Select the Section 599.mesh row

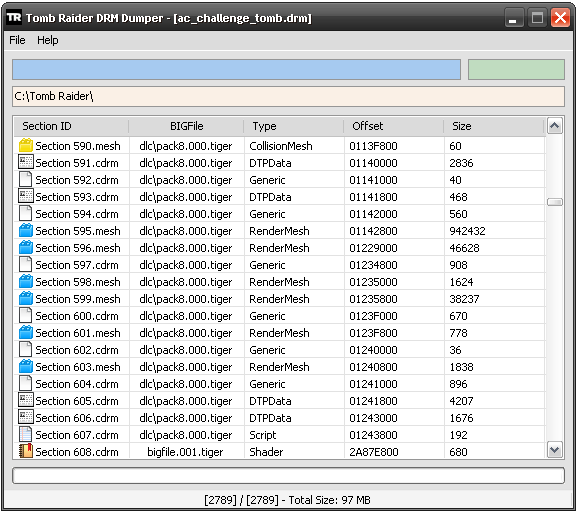click(279, 298)
